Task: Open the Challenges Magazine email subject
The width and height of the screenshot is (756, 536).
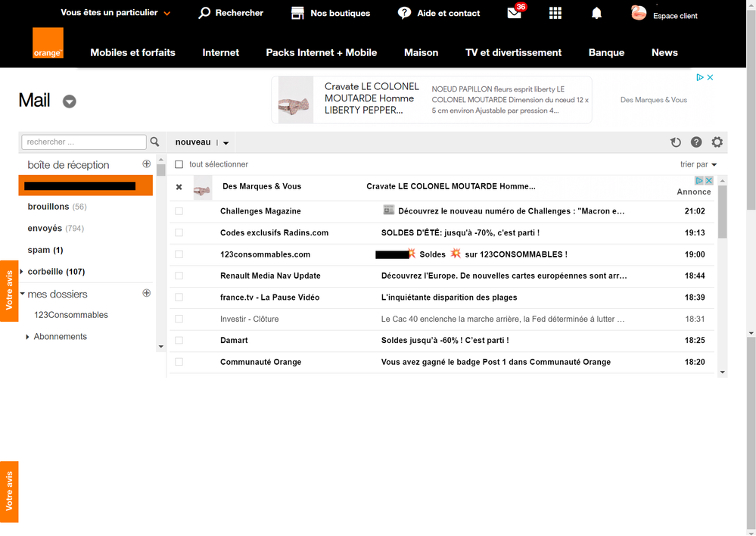Action: tap(511, 211)
